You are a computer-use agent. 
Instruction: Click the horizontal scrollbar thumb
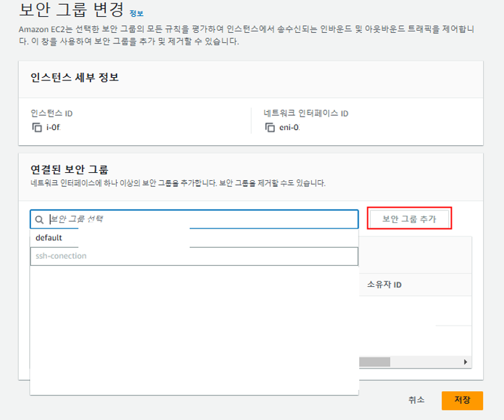click(375, 362)
